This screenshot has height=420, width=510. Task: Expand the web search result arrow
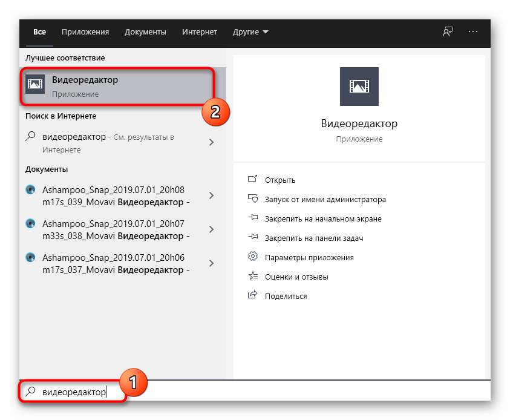[x=211, y=142]
